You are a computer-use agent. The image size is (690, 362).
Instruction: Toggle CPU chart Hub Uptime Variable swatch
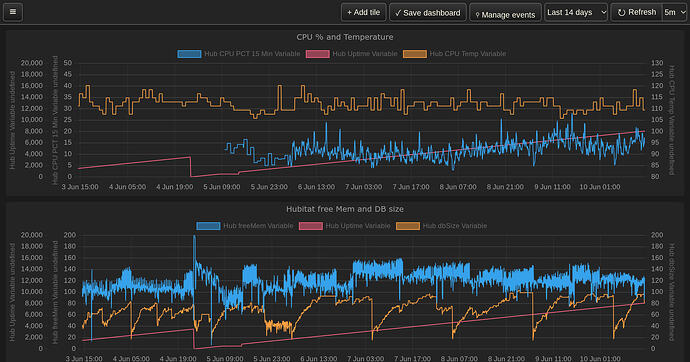318,54
